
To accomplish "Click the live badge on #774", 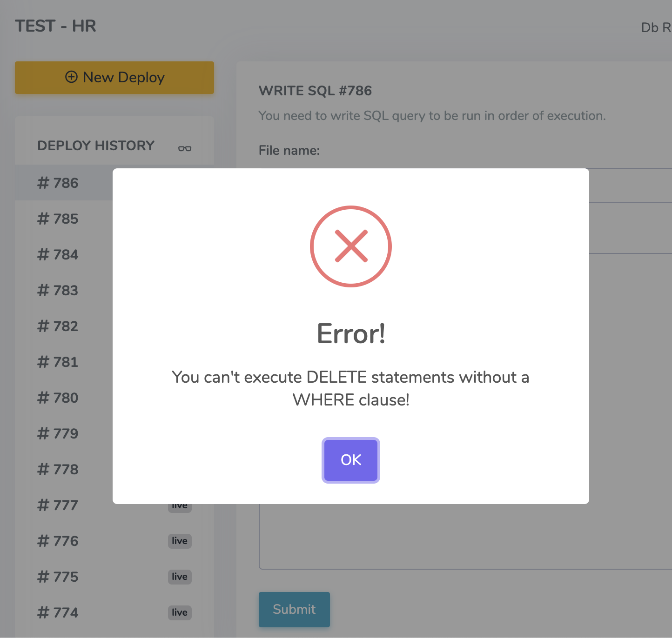I will pyautogui.click(x=180, y=612).
